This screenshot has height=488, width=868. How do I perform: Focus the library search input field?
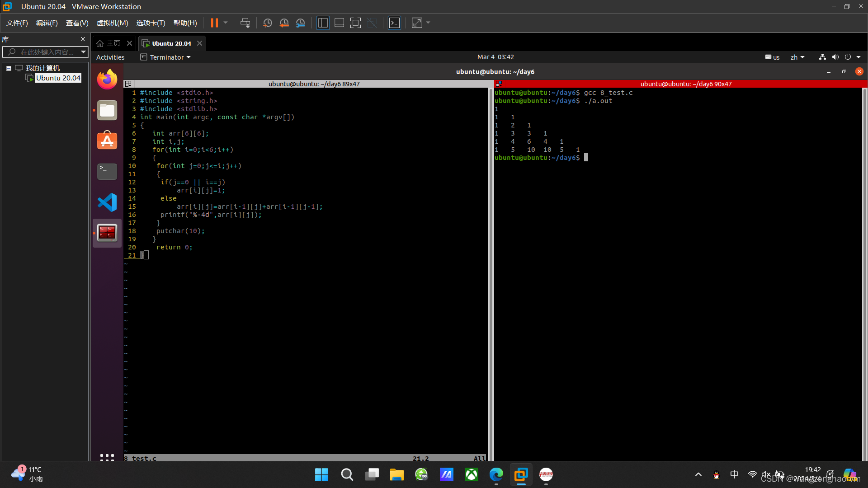[46, 52]
